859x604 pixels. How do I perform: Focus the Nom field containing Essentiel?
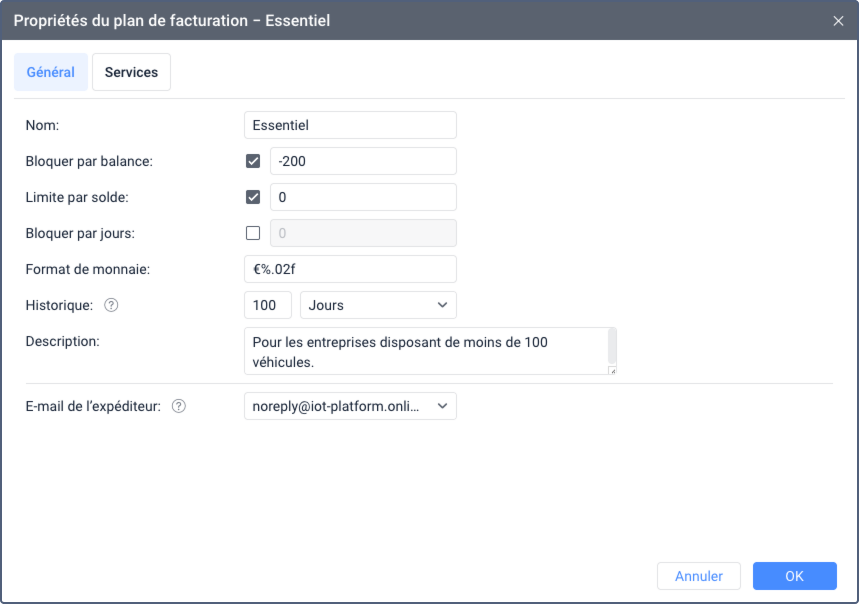point(350,125)
